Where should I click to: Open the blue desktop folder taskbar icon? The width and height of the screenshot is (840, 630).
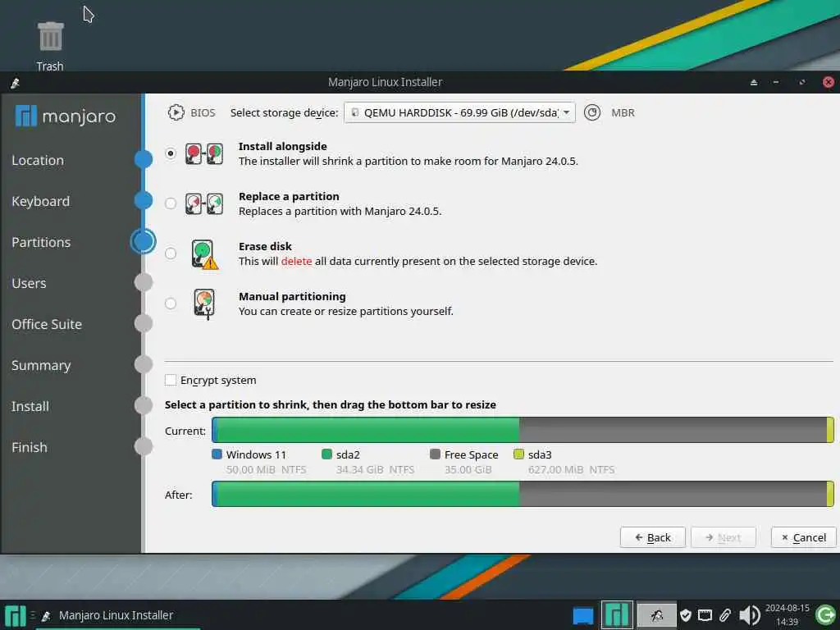583,615
